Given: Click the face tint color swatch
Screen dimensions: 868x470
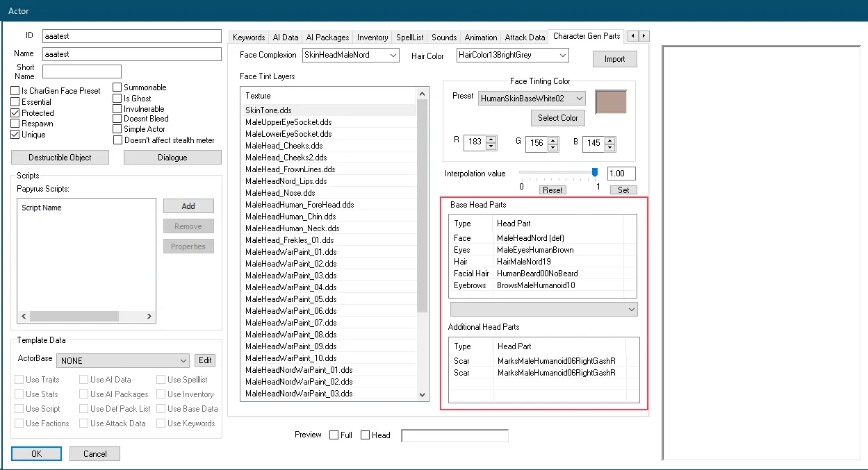Looking at the screenshot, I should tap(611, 101).
